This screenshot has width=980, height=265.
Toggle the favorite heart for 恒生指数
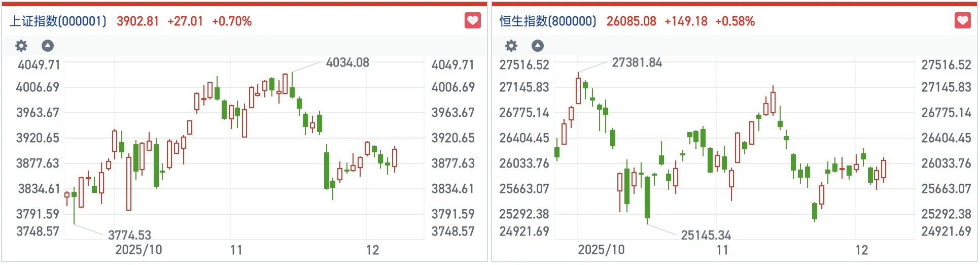pyautogui.click(x=963, y=21)
